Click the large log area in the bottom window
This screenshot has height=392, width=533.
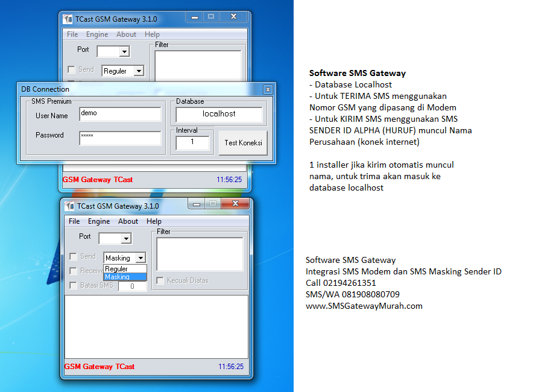click(x=156, y=327)
